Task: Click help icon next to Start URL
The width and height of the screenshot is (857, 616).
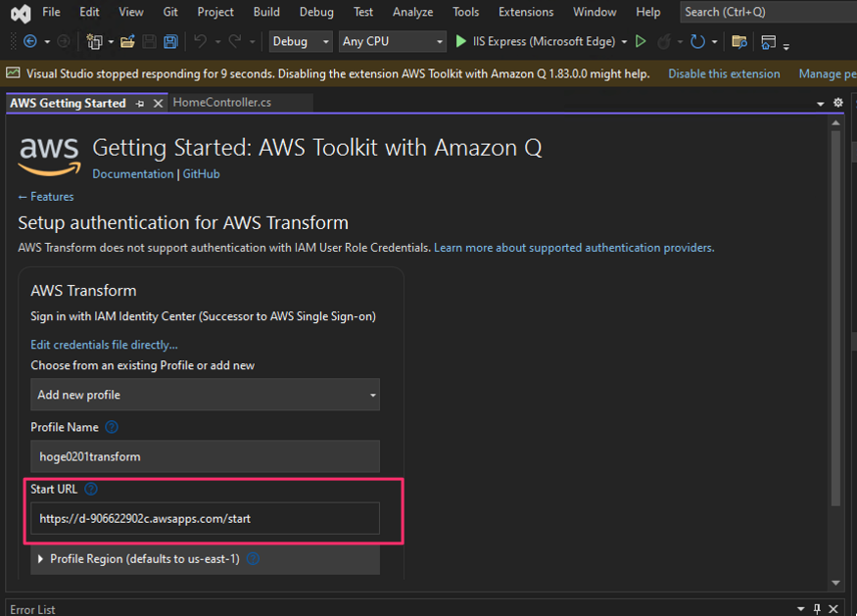Action: click(x=91, y=489)
